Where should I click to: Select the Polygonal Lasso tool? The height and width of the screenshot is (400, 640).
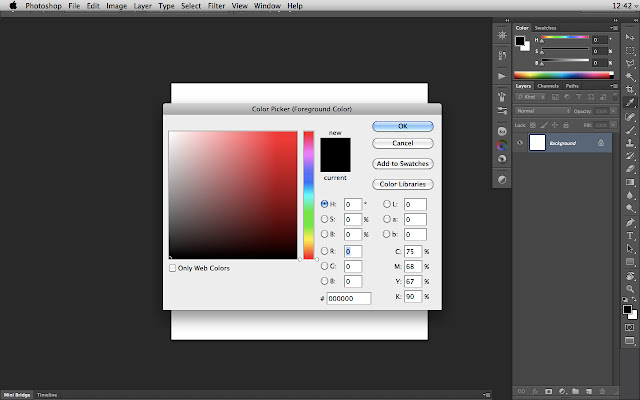tap(630, 63)
